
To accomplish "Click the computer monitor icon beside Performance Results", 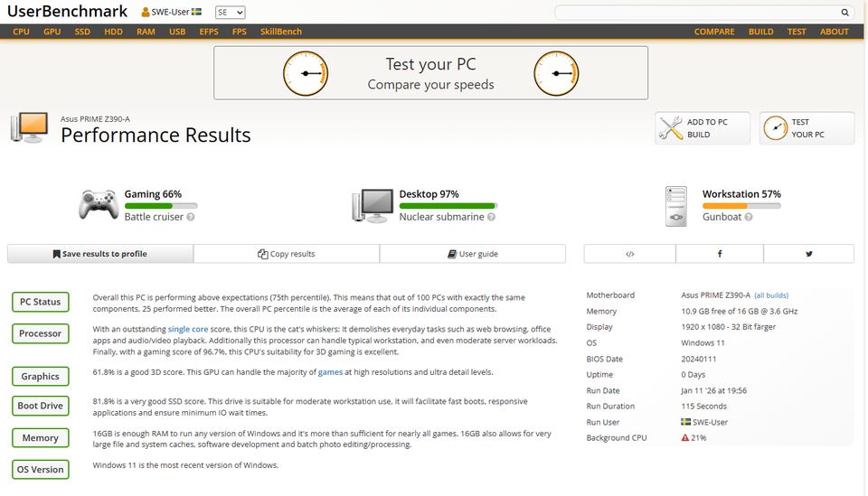I will [29, 127].
